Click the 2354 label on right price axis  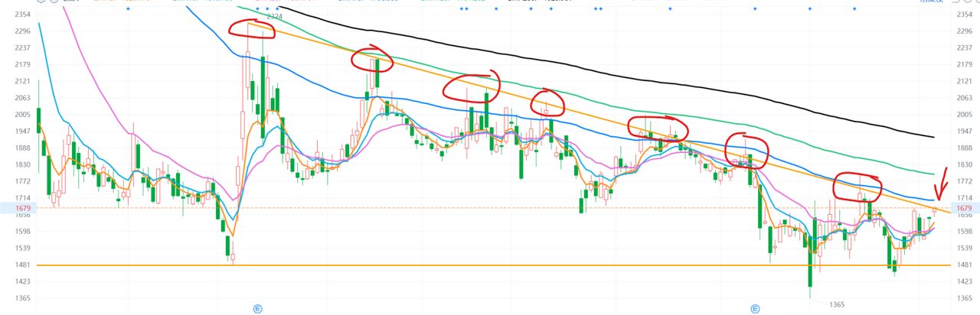[x=965, y=15]
